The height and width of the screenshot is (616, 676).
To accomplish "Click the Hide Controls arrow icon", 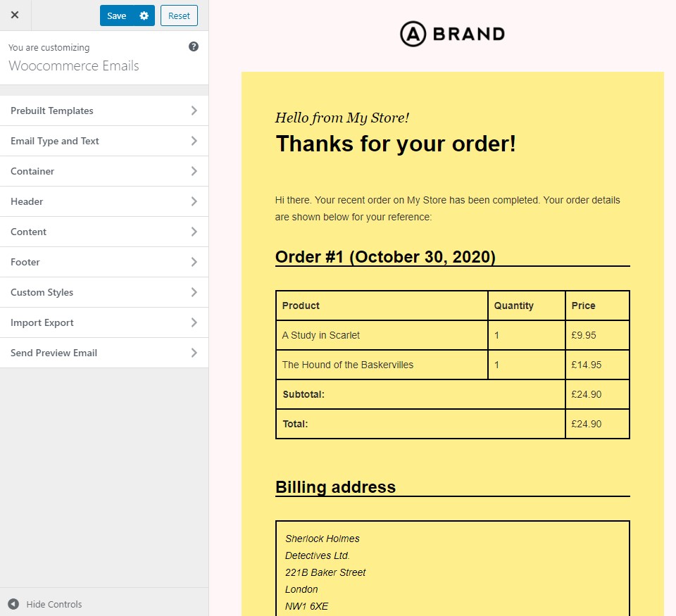I will [13, 604].
